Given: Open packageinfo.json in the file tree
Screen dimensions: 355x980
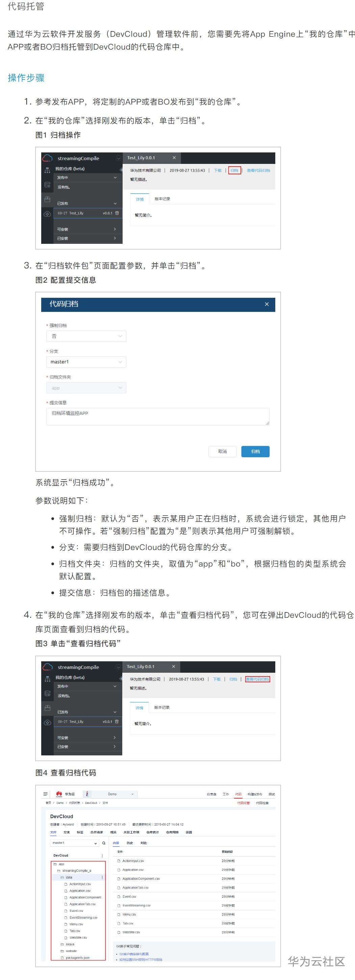Looking at the screenshot, I should 77,957.
